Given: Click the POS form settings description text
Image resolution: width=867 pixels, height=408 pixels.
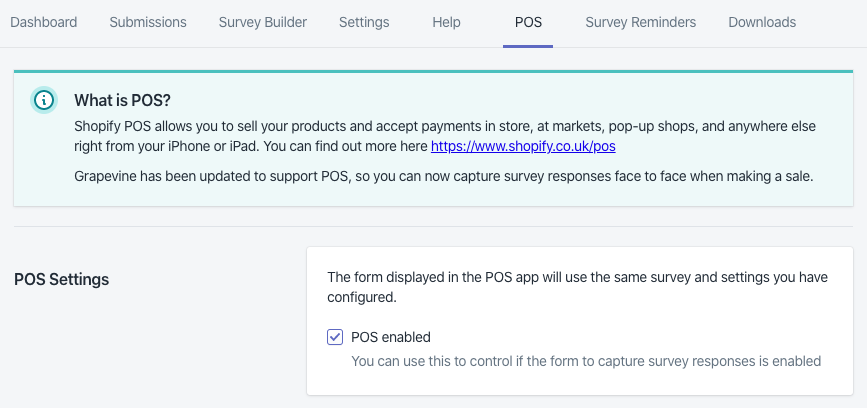Looking at the screenshot, I should pos(577,287).
